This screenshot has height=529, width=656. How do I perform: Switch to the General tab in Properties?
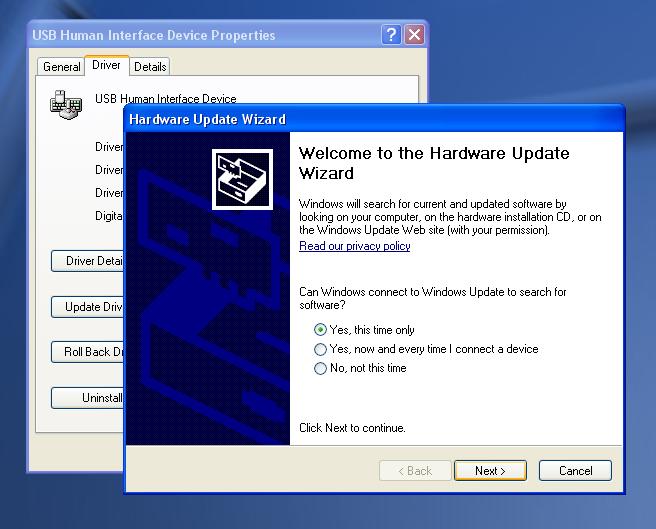pyautogui.click(x=62, y=67)
